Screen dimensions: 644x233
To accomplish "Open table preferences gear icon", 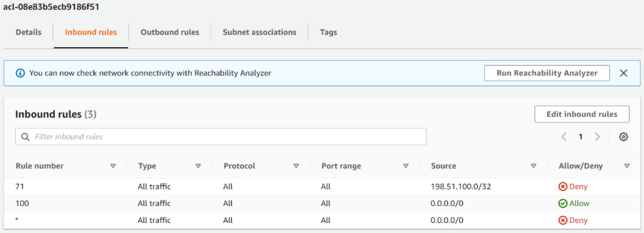I will (623, 137).
